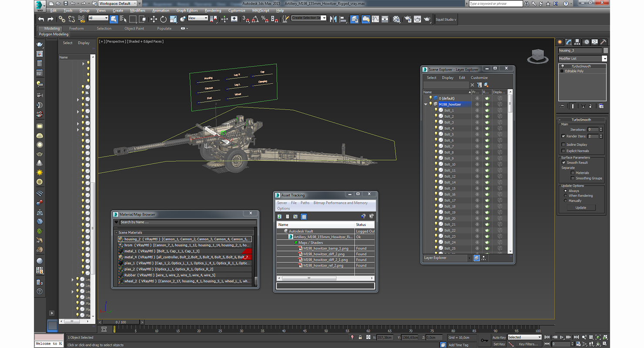This screenshot has height=348, width=644.
Task: Click Play Animation button
Action: point(562,337)
